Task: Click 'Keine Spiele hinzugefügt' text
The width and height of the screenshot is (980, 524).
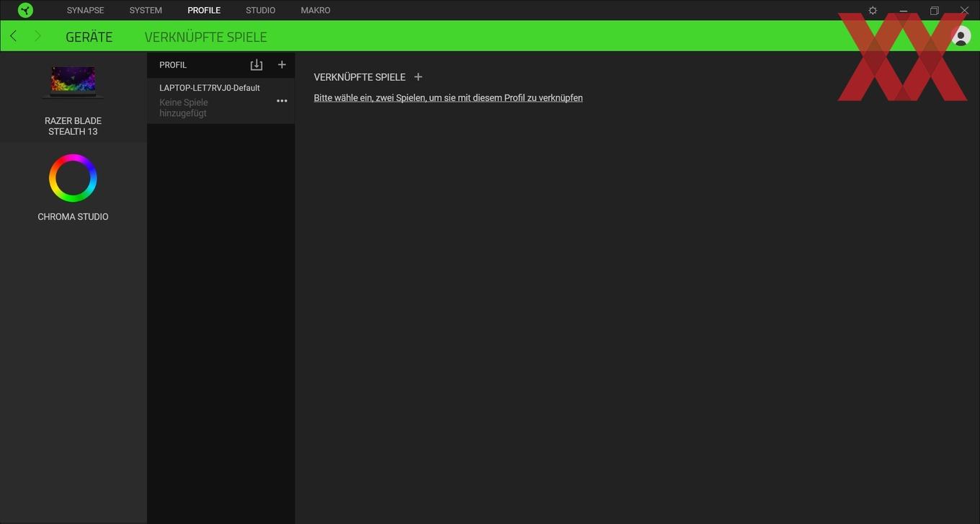Action: pyautogui.click(x=184, y=108)
